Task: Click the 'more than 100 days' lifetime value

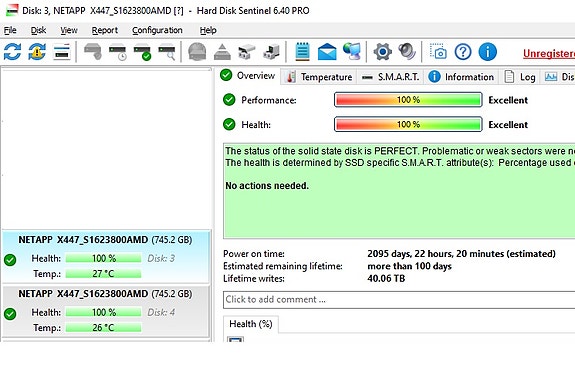Action: [x=409, y=266]
